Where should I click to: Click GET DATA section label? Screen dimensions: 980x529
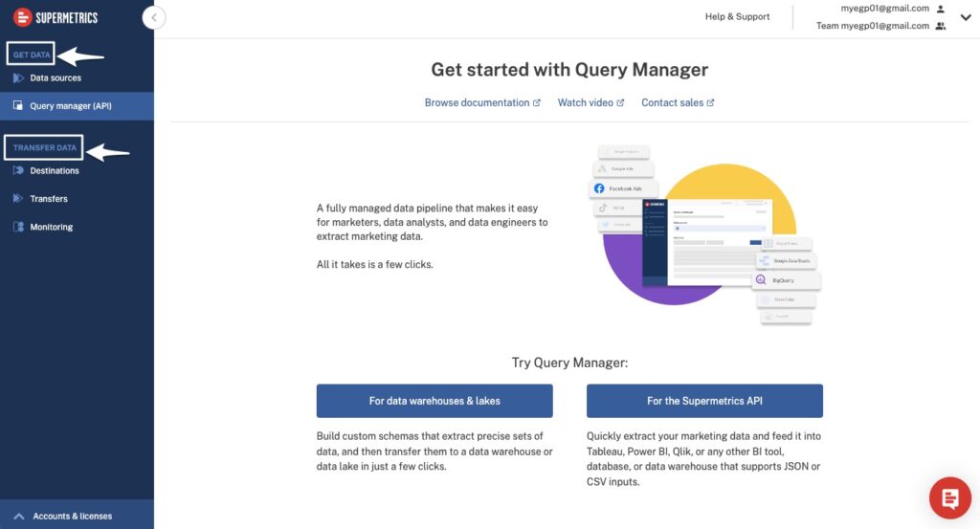click(32, 55)
